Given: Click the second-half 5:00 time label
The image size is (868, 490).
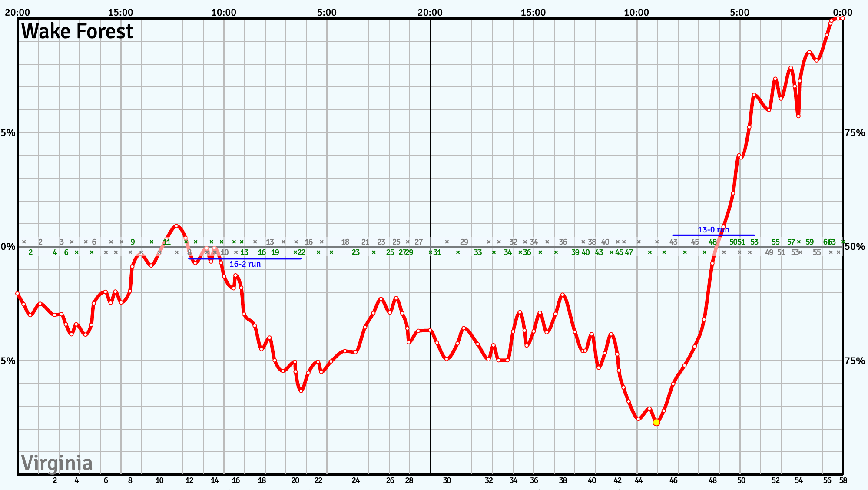Looking at the screenshot, I should (739, 13).
